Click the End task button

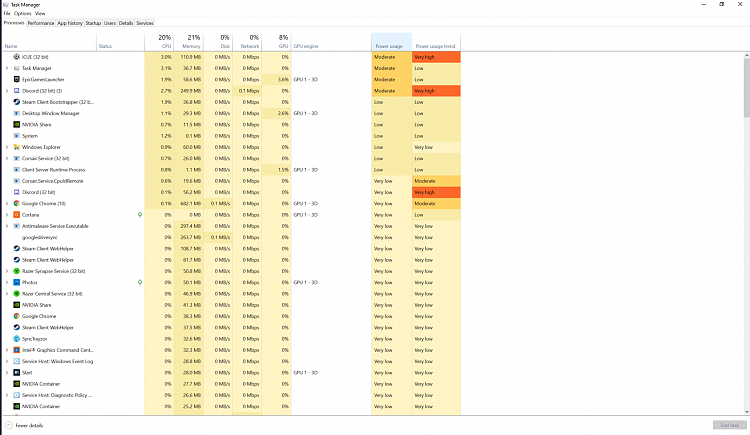[729, 425]
